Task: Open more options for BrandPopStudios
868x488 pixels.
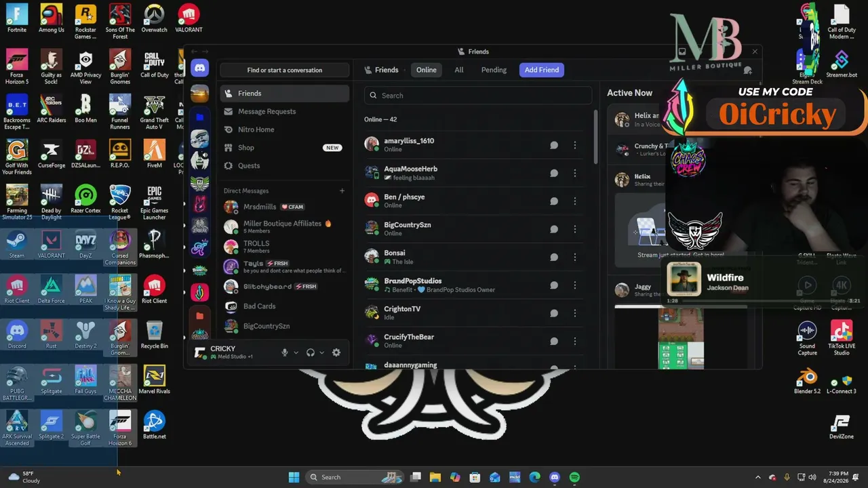Action: tap(575, 285)
